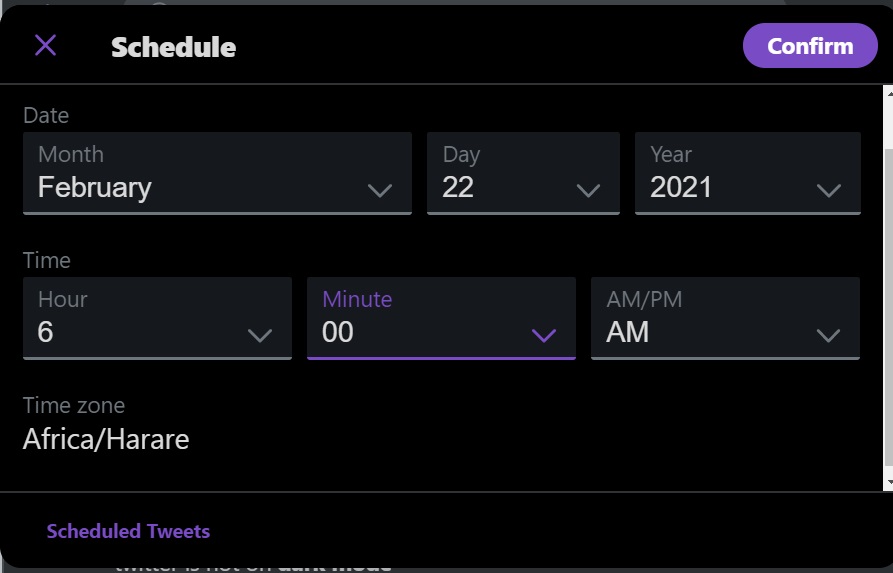Click the scrollbar down arrow
Screen dimensions: 893x573
(888, 483)
